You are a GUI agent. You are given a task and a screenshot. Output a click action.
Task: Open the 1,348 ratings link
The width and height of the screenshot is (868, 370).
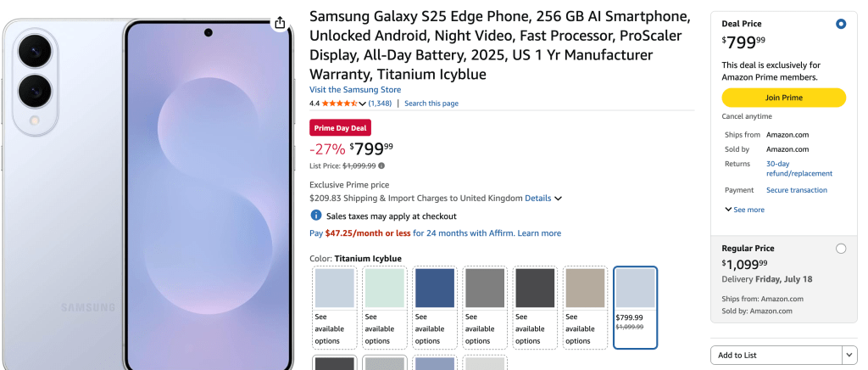click(x=380, y=104)
